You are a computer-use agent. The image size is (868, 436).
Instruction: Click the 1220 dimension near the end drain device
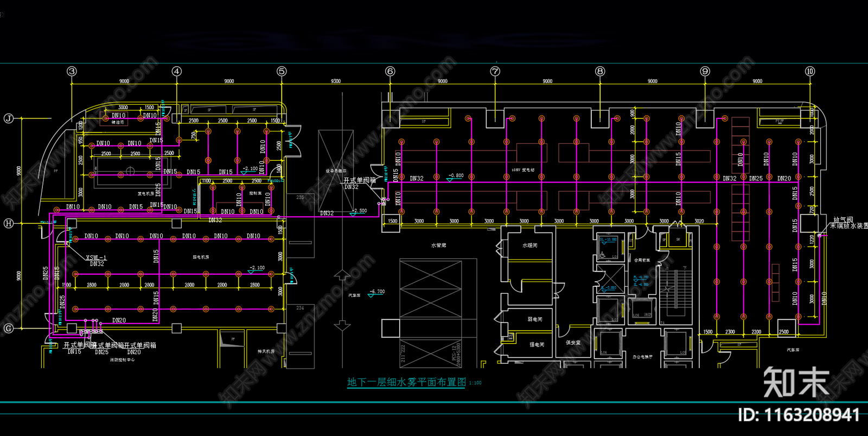click(x=812, y=238)
